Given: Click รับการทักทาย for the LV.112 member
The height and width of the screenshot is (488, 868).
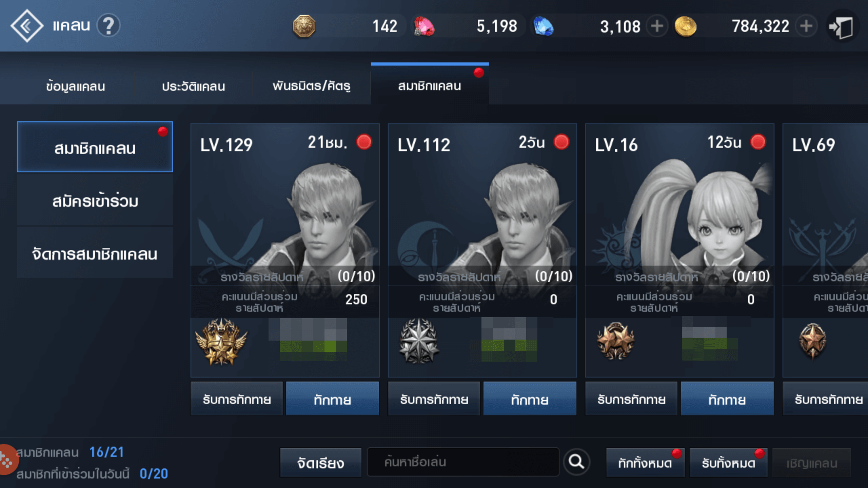Looking at the screenshot, I should [x=434, y=399].
